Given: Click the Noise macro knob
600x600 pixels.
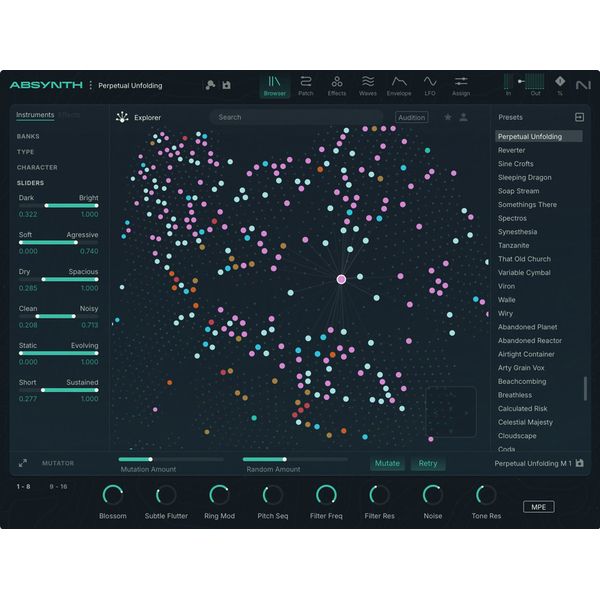Looking at the screenshot, I should pos(433,495).
